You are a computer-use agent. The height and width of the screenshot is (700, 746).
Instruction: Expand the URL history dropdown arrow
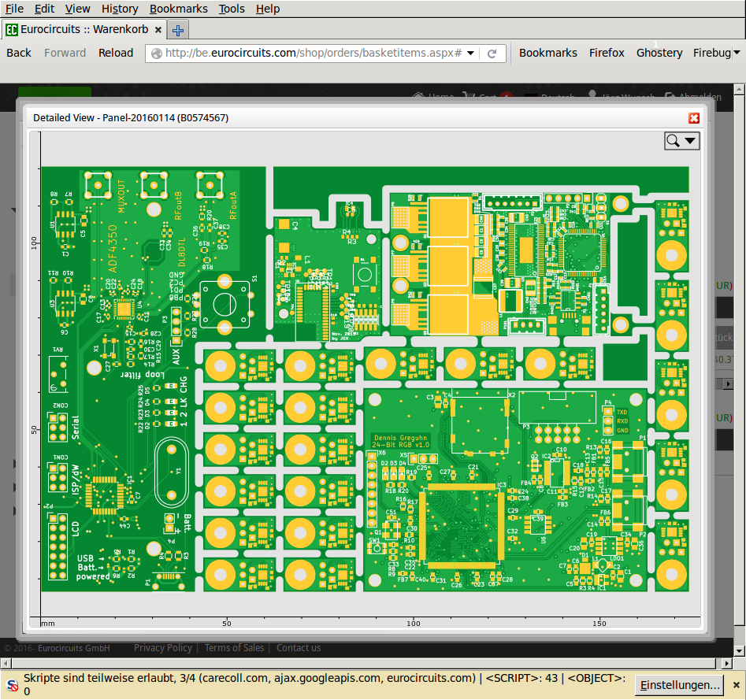point(470,54)
